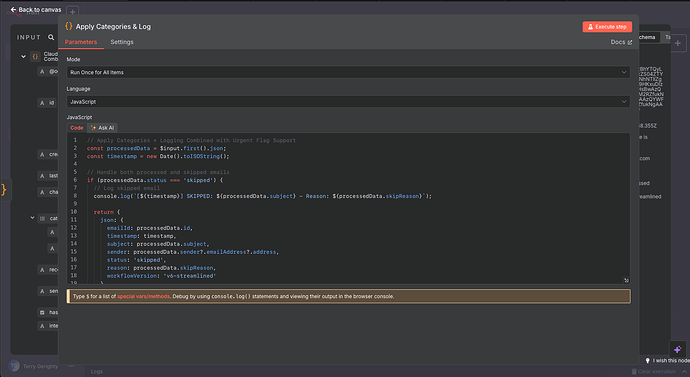Click the plus icon at top right
Viewport: 690px width, 377px height.
[678, 43]
